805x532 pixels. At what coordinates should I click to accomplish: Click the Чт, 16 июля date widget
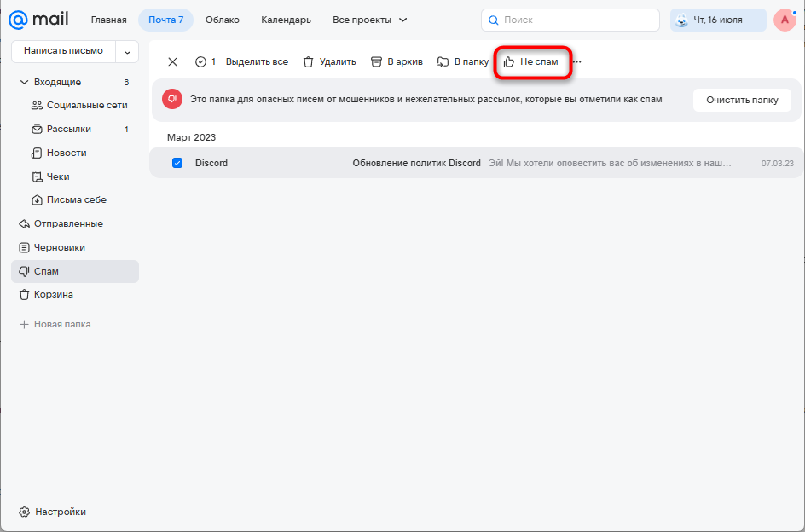(718, 20)
